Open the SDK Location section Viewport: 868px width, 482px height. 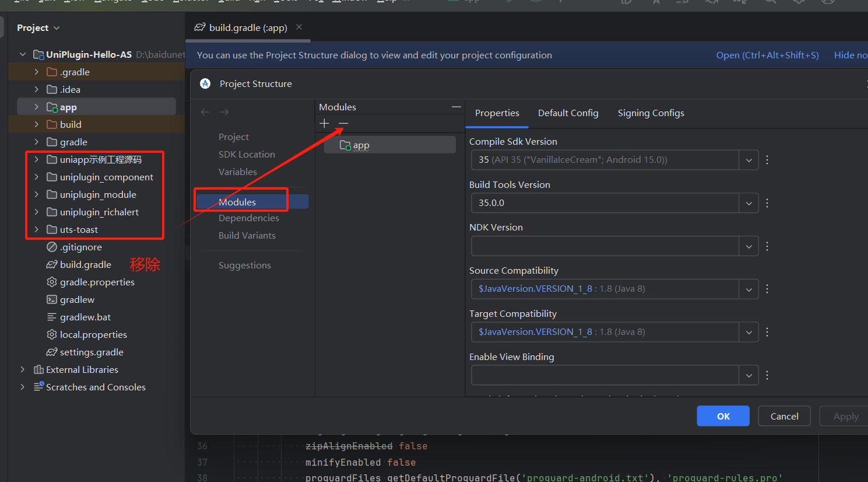point(247,154)
